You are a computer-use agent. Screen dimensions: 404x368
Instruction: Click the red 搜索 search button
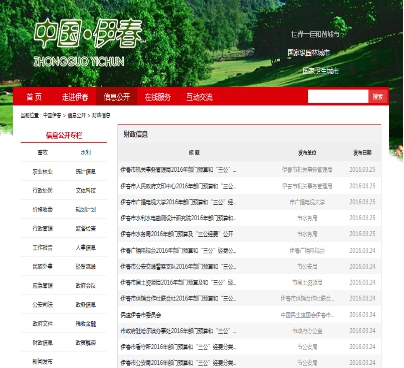point(378,97)
